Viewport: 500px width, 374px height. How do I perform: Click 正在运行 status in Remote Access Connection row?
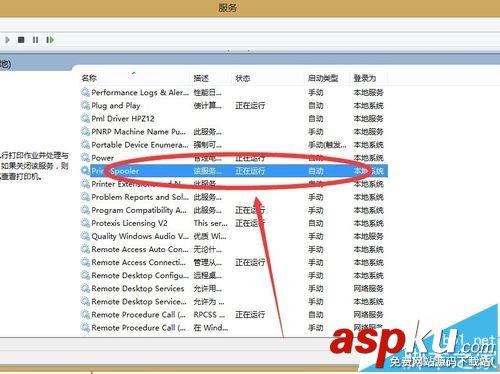coord(250,262)
